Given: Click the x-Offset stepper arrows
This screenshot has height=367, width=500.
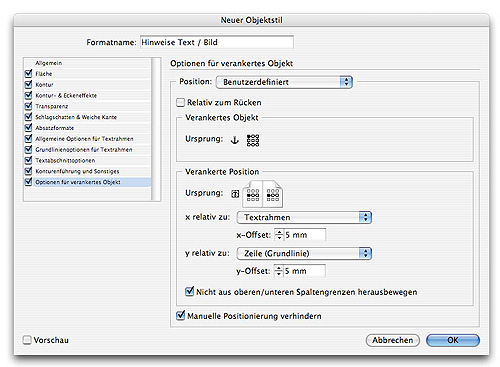Looking at the screenshot, I should click(x=279, y=235).
